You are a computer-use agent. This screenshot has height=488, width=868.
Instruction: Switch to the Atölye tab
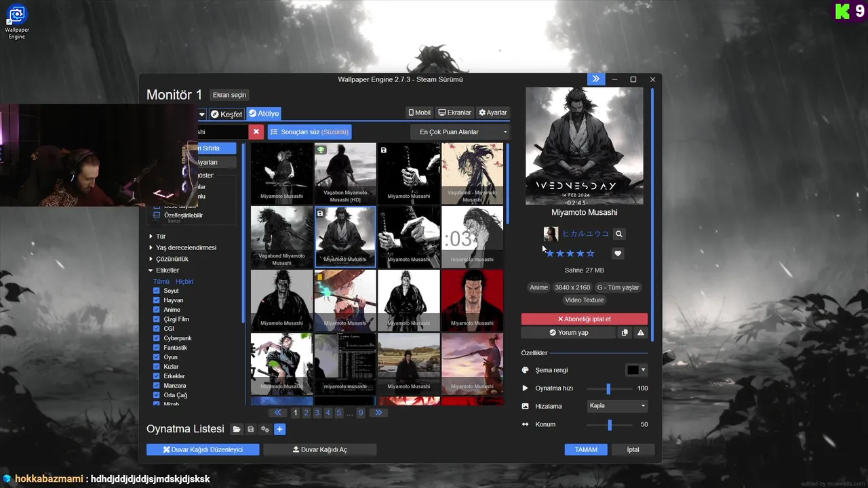tap(263, 114)
